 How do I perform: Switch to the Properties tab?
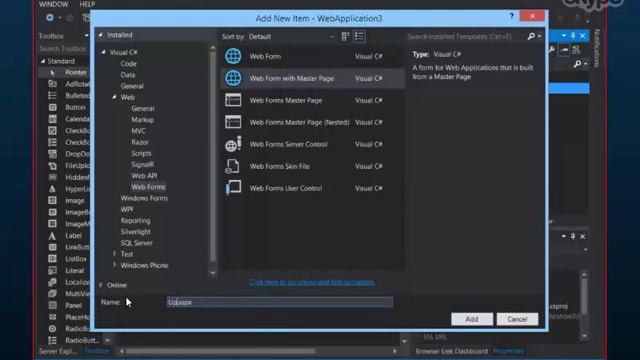[508, 351]
